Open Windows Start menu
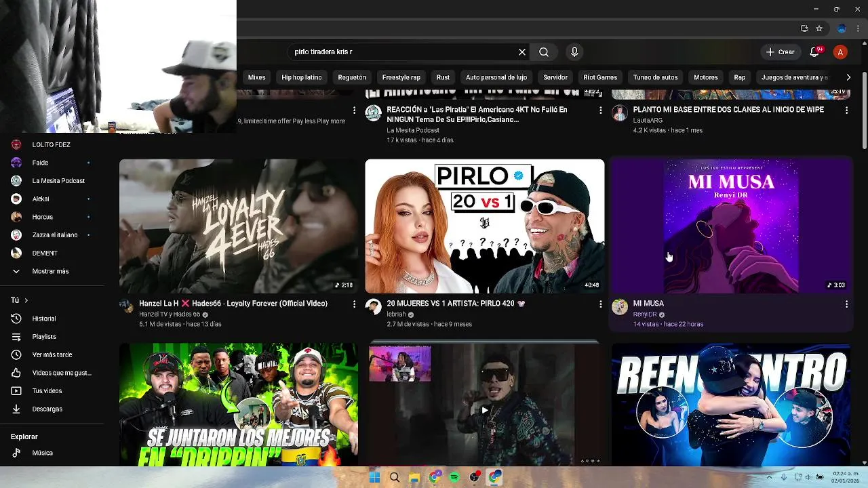This screenshot has width=868, height=488. [x=374, y=478]
